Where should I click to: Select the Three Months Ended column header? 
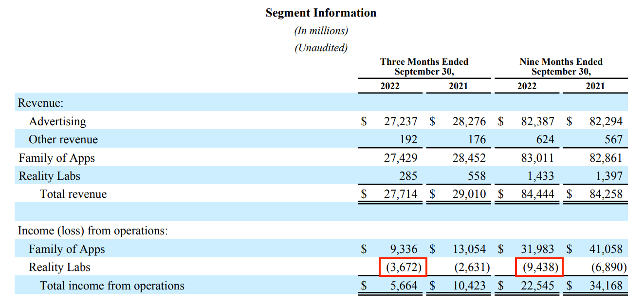point(424,67)
